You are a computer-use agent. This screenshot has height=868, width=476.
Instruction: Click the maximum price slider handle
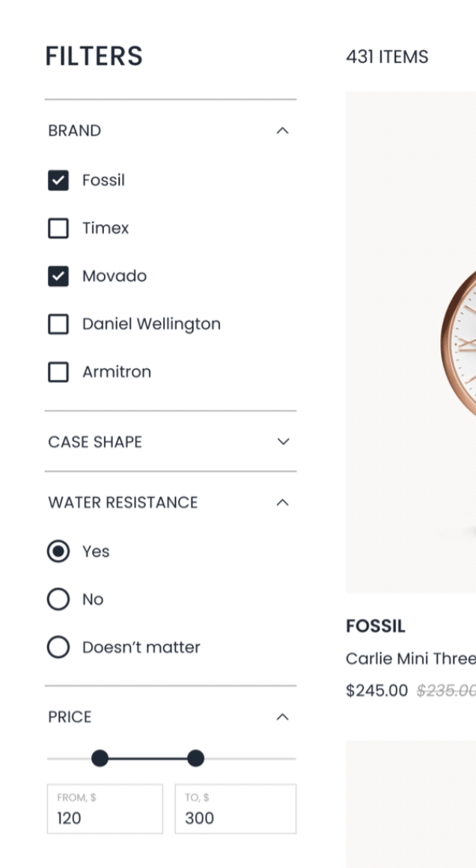click(x=195, y=759)
